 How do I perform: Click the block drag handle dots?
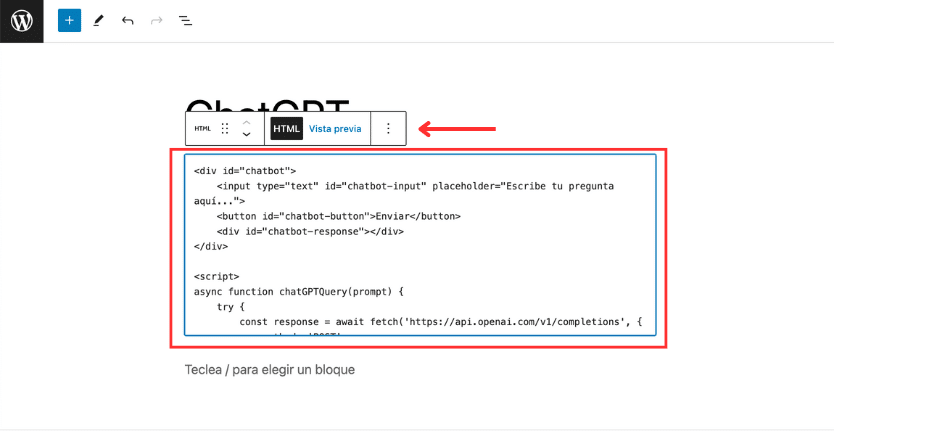[225, 129]
